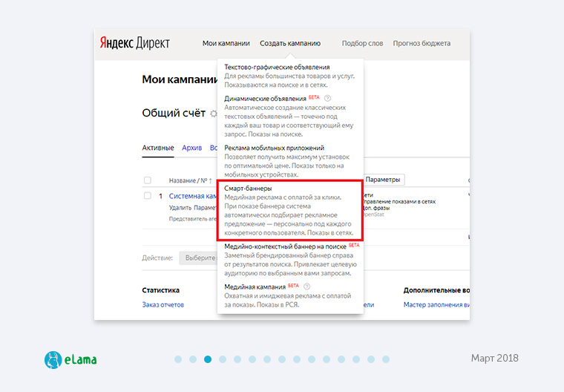Open help icon beside Динамические объявления
The width and height of the screenshot is (564, 392).
[327, 98]
